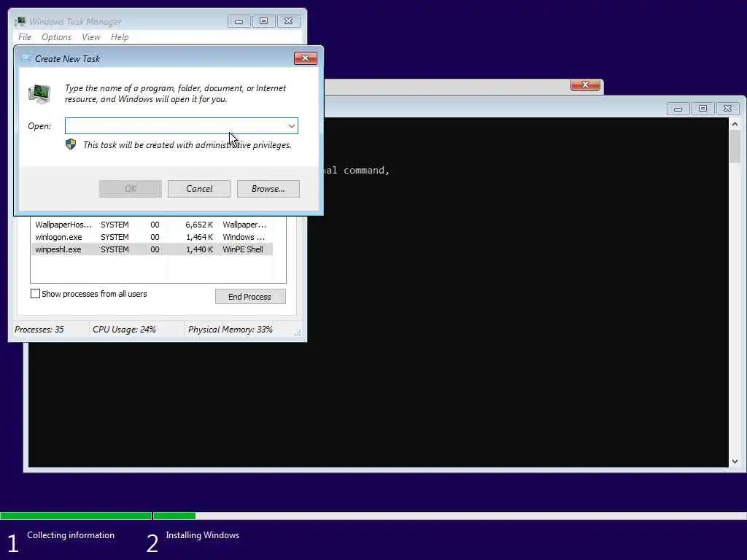This screenshot has height=560, width=747.
Task: Click the 6,652 K memory value
Action: [199, 225]
